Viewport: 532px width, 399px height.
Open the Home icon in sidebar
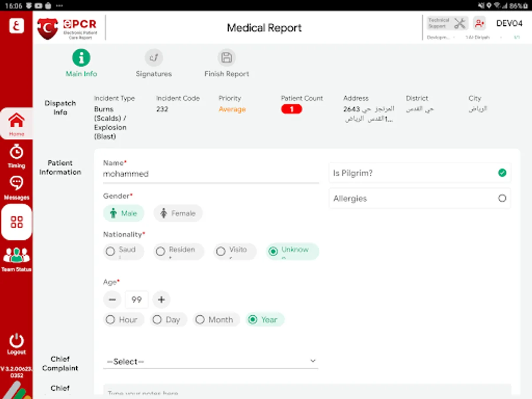(x=16, y=123)
